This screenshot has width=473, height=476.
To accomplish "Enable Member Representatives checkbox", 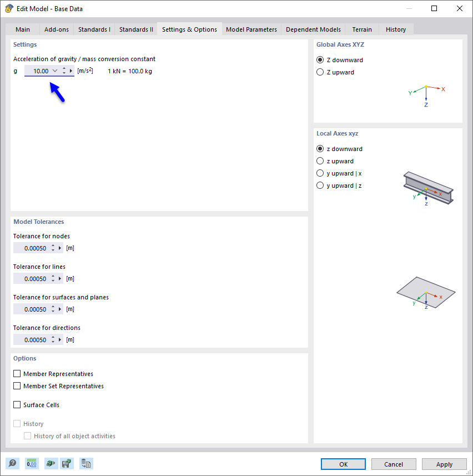I will coord(17,373).
